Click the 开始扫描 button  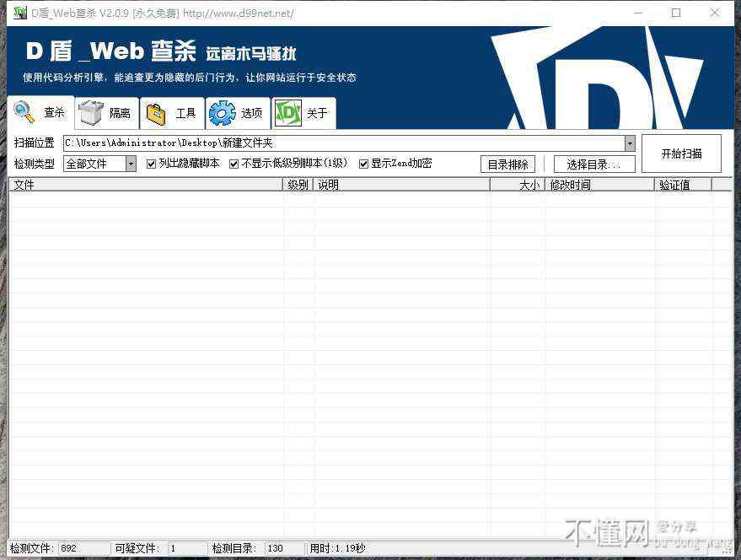pos(681,153)
